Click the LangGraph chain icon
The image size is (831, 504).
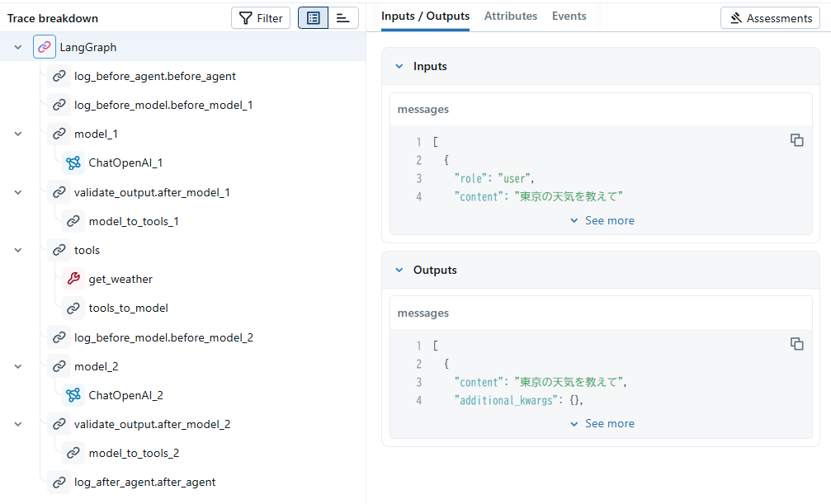coord(45,47)
